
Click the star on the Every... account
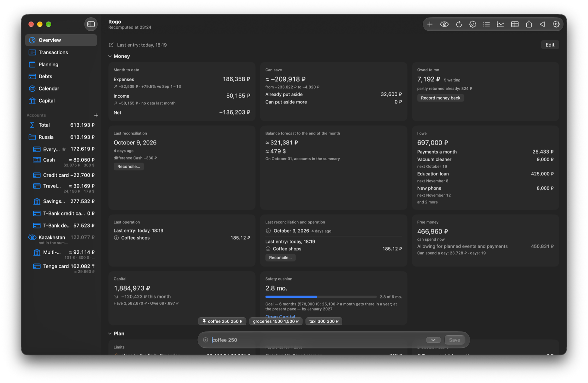pyautogui.click(x=64, y=149)
